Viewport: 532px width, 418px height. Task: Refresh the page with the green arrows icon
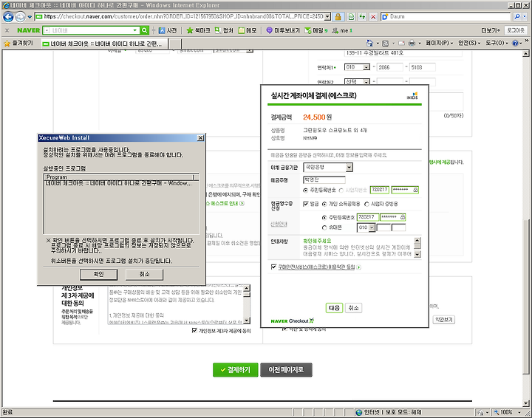coord(362,16)
